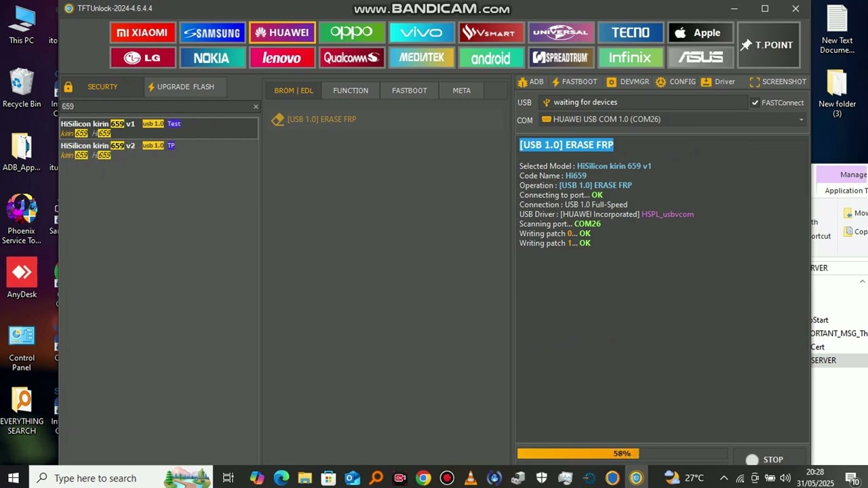Open the Qualcomm chipset section
868x488 pixels.
(x=351, y=58)
